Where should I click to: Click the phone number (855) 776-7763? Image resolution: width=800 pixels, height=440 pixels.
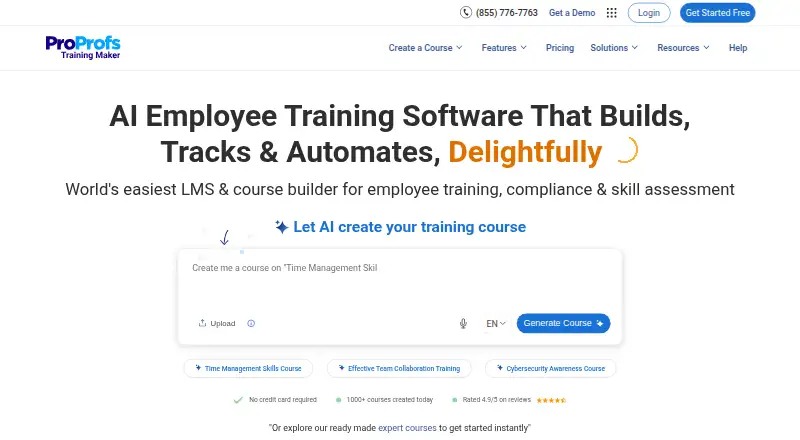pos(507,13)
